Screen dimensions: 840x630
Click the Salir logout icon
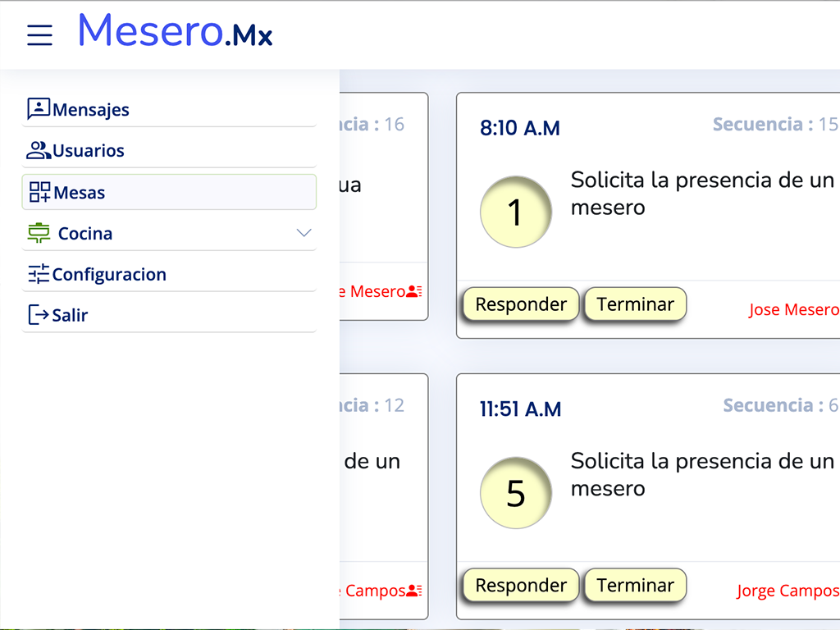39,315
